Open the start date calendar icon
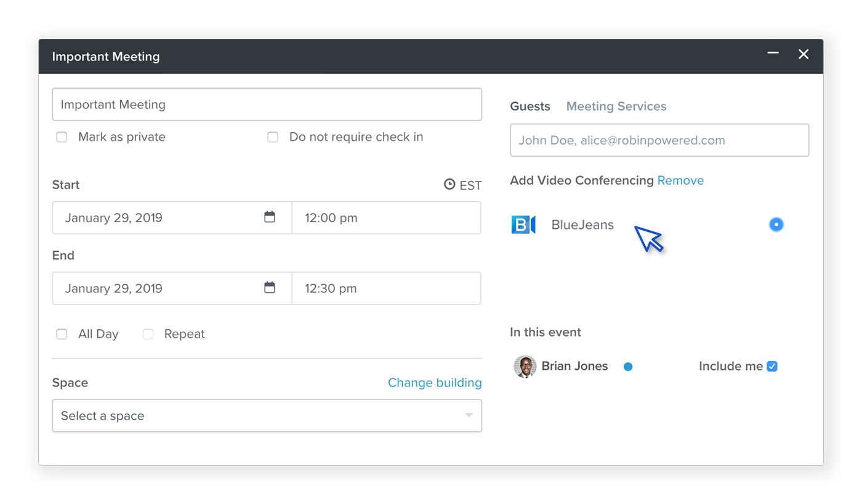862x504 pixels. point(270,217)
